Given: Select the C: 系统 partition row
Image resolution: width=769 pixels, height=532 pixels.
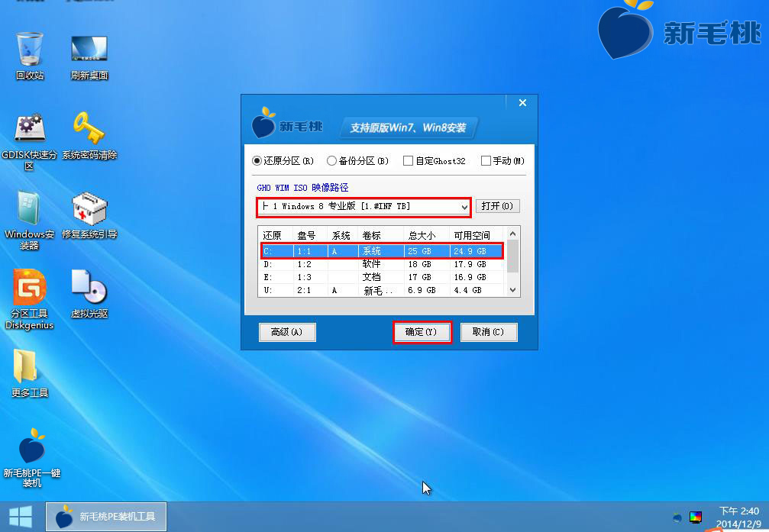Looking at the screenshot, I should coord(382,251).
